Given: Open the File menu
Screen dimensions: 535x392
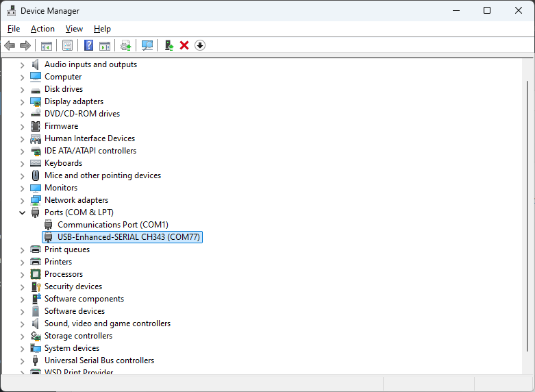Looking at the screenshot, I should (x=14, y=29).
